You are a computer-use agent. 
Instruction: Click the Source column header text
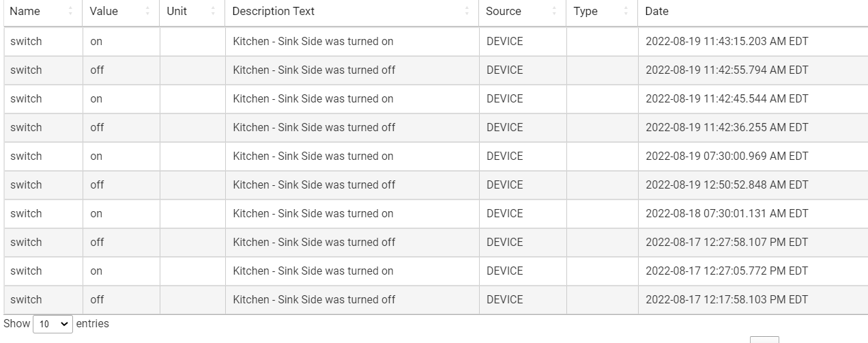pyautogui.click(x=504, y=11)
